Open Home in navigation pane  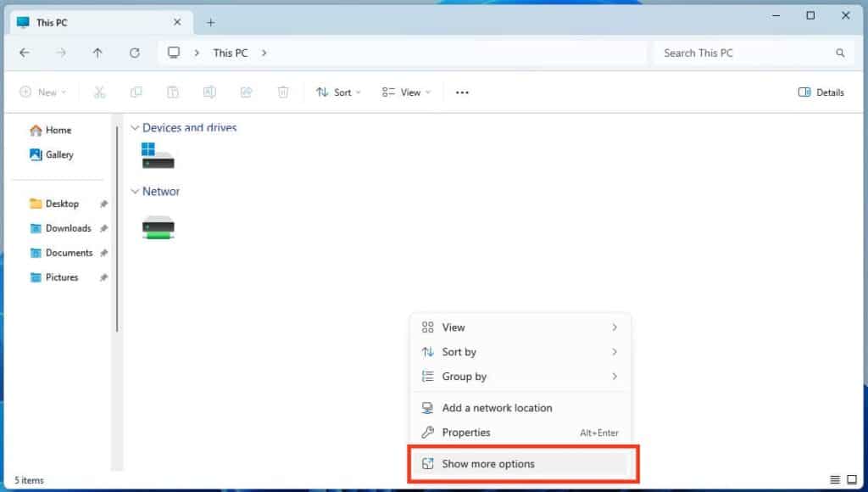click(51, 130)
